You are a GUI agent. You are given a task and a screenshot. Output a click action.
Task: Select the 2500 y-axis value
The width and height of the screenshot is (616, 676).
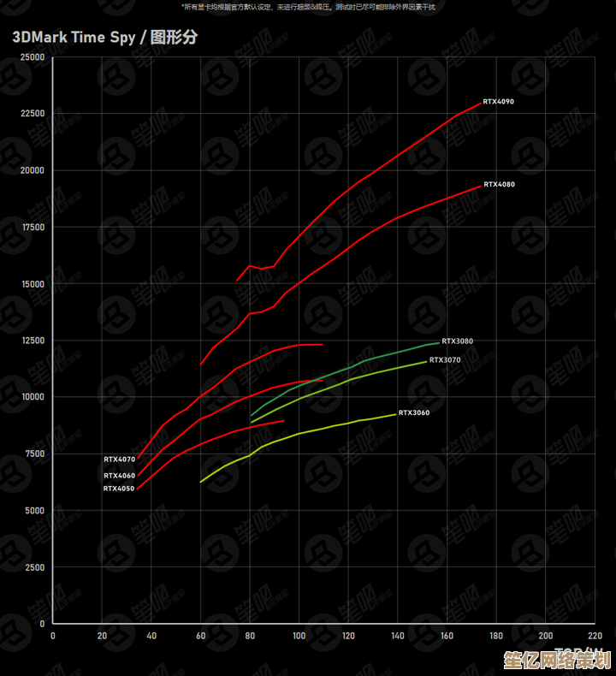pyautogui.click(x=35, y=567)
